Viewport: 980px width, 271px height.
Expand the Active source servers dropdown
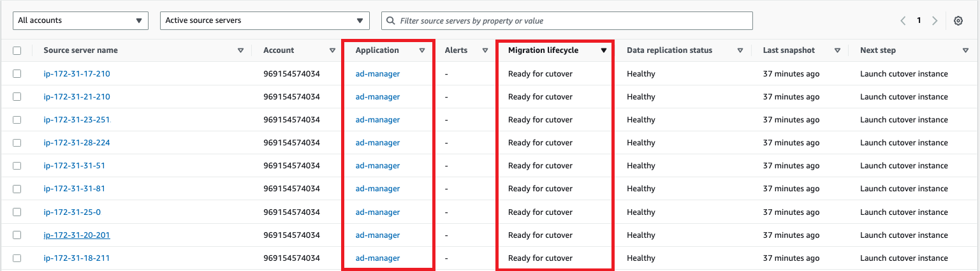(x=265, y=20)
